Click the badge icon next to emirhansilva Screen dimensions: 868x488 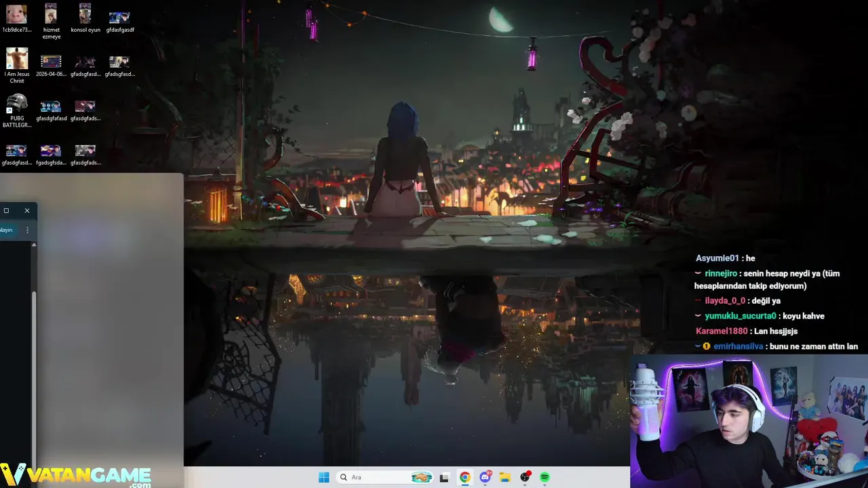[706, 346]
